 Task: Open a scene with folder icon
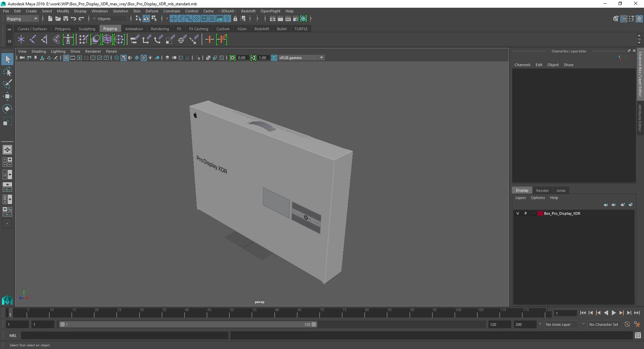58,19
